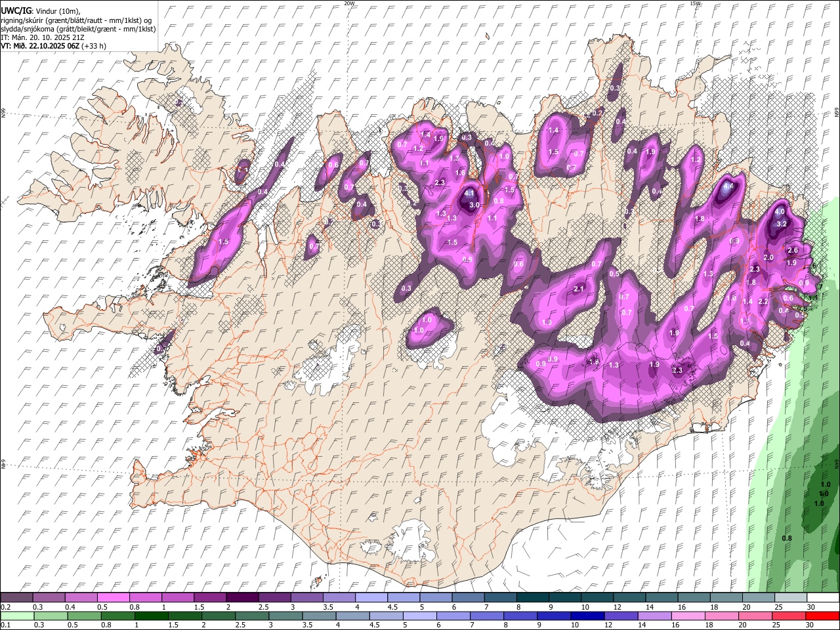Click the '1.6' snowfall value on the map

click(461, 173)
